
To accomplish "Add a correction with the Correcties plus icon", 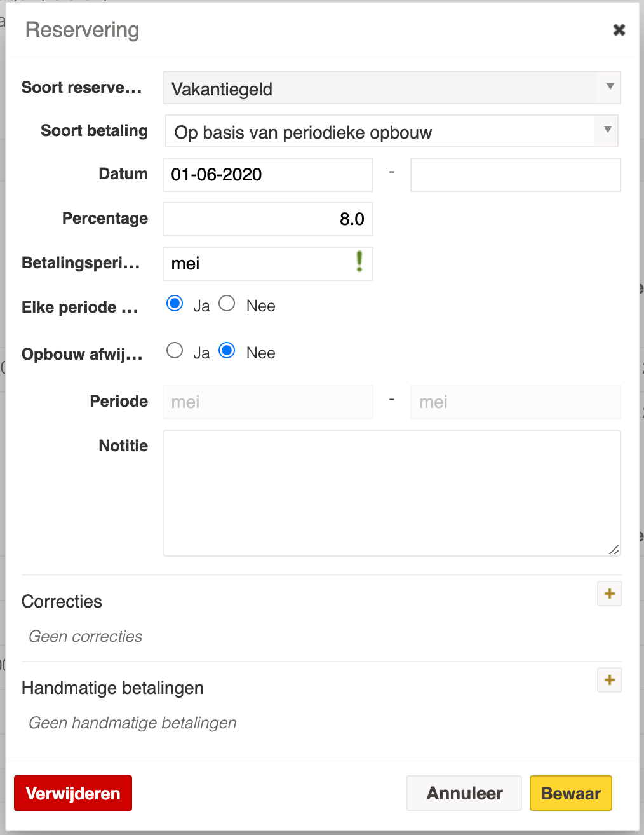I will click(610, 594).
